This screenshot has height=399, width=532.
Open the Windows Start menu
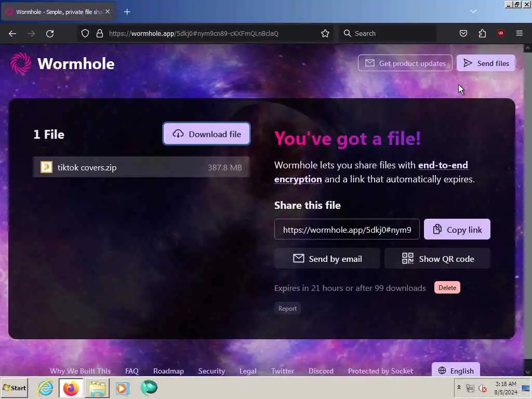pos(14,388)
